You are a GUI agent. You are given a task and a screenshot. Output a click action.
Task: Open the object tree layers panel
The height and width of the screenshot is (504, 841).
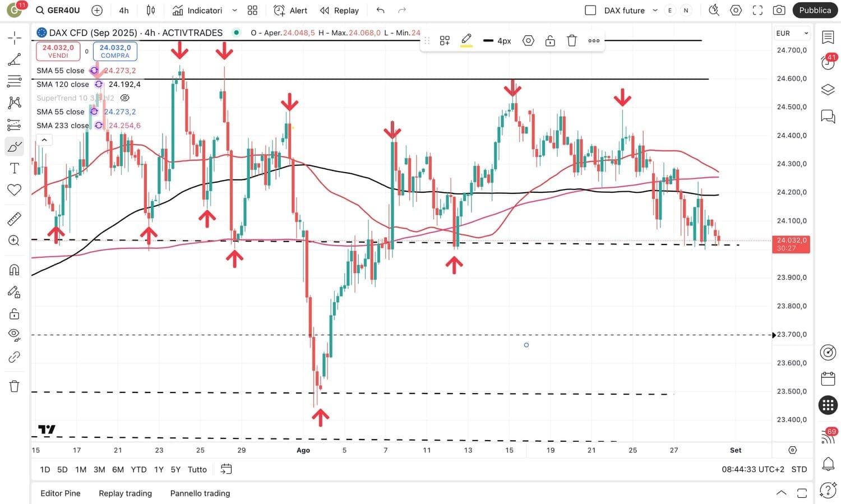point(828,89)
